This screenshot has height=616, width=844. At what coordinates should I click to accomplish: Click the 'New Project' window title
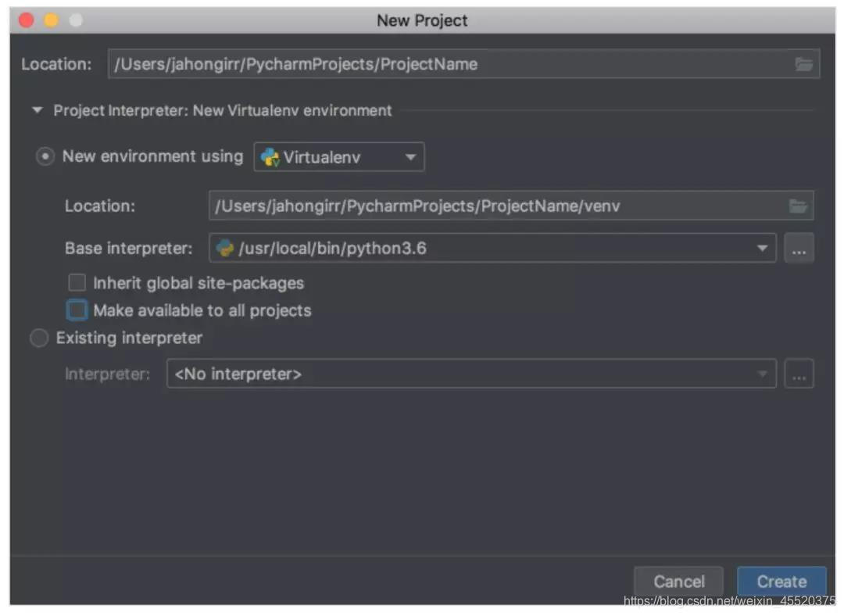422,20
